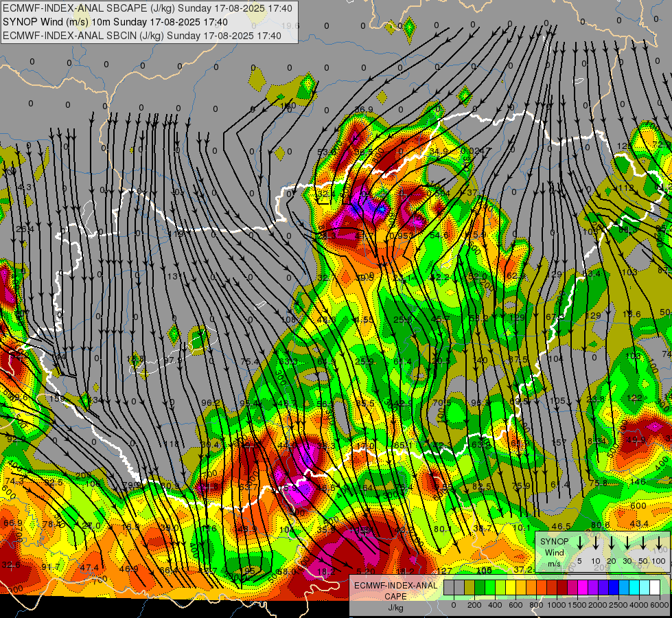
Task: Click the '0' tick label on the CAPE scale
Action: 454,605
